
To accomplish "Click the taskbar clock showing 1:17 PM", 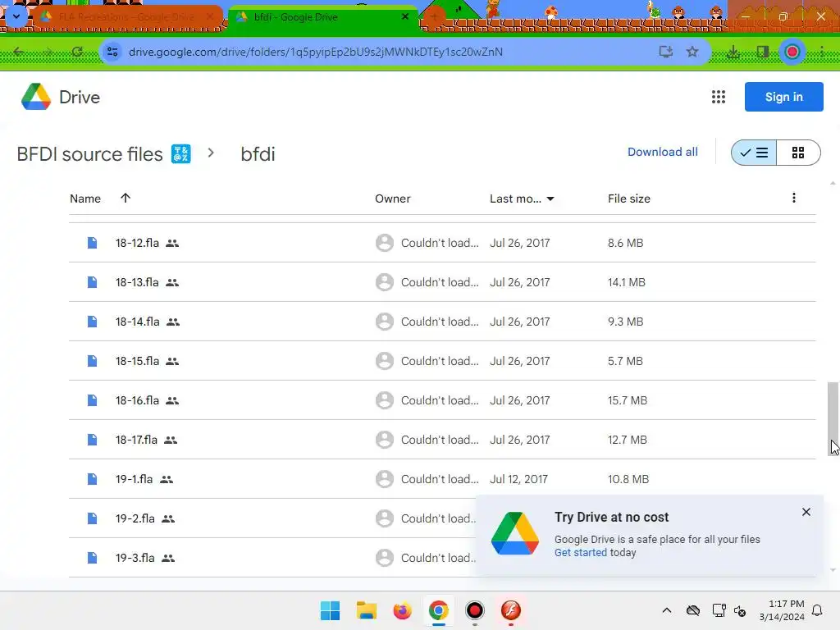I will click(x=782, y=610).
